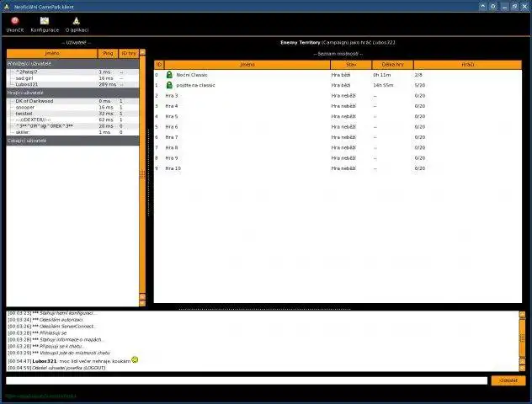532x404 pixels.
Task: Select room Hra 4
Action: click(x=338, y=106)
